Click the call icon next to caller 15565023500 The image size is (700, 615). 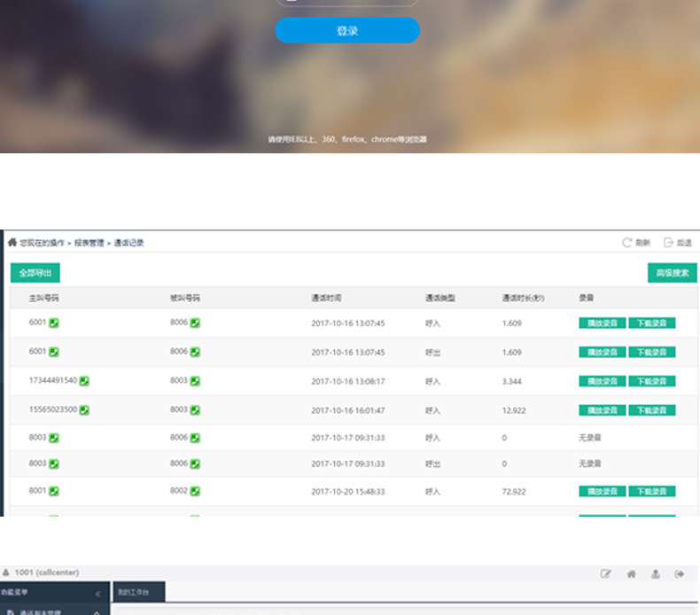click(x=85, y=410)
